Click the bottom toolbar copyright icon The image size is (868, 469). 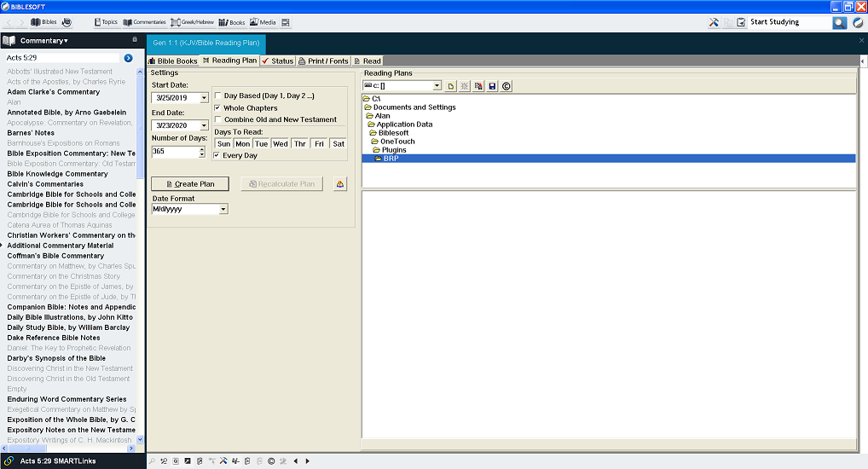(x=271, y=460)
